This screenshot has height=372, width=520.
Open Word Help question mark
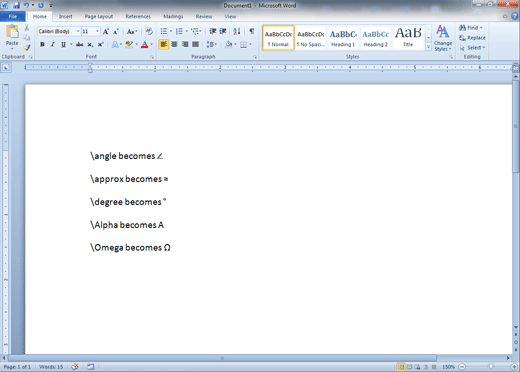[x=515, y=16]
